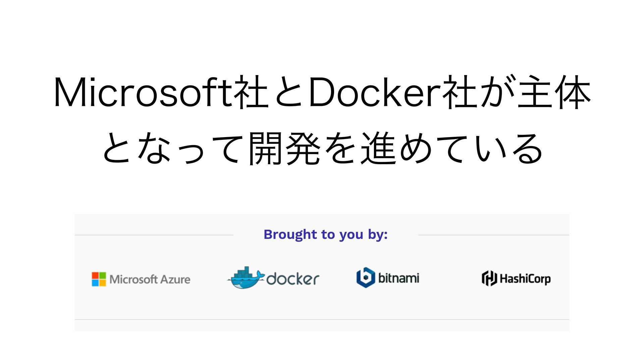Click the divider line left of heading
This screenshot has height=362, width=644.
(154, 235)
